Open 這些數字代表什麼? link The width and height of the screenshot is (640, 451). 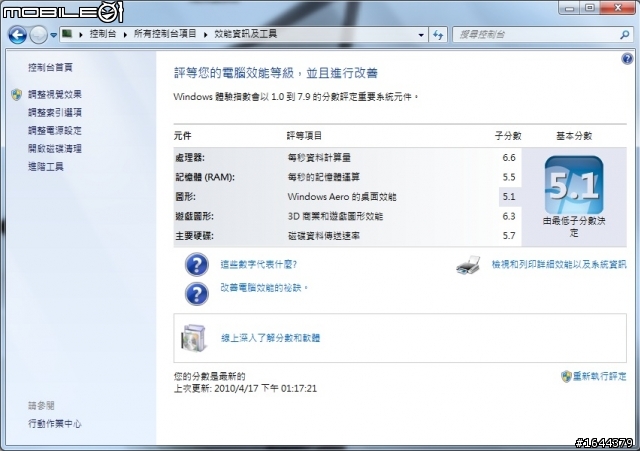pos(259,264)
